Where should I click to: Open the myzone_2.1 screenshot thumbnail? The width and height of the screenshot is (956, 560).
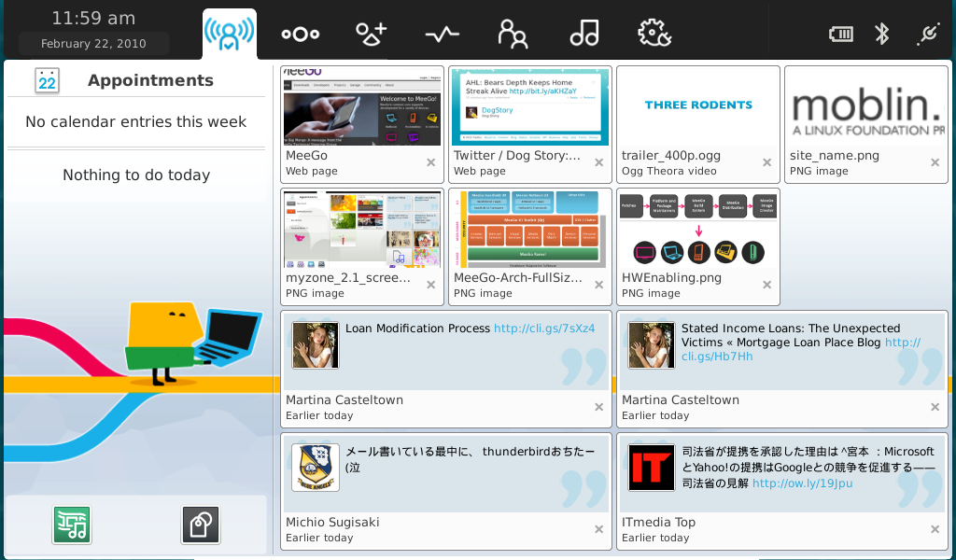click(362, 229)
